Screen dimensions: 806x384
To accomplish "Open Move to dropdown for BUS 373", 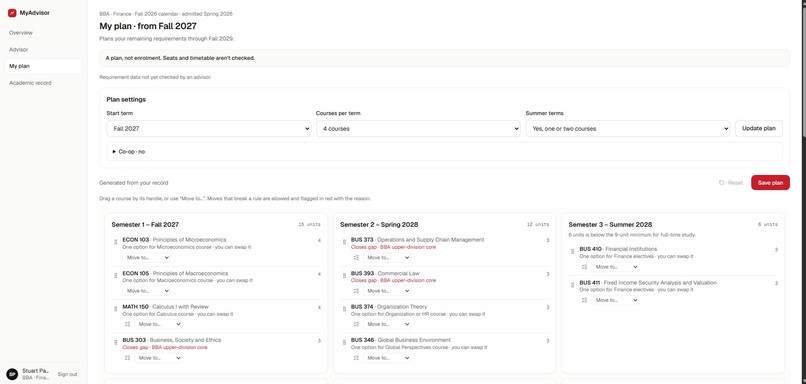I will point(387,258).
